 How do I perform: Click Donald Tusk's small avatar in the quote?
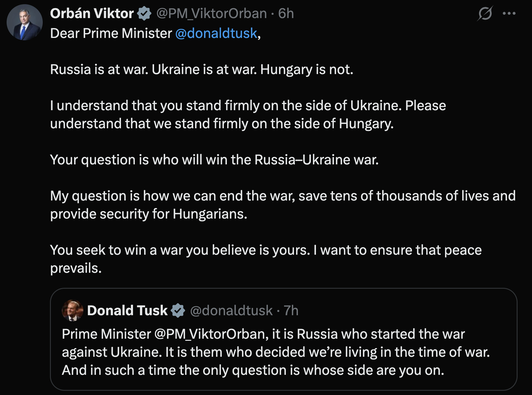click(72, 310)
